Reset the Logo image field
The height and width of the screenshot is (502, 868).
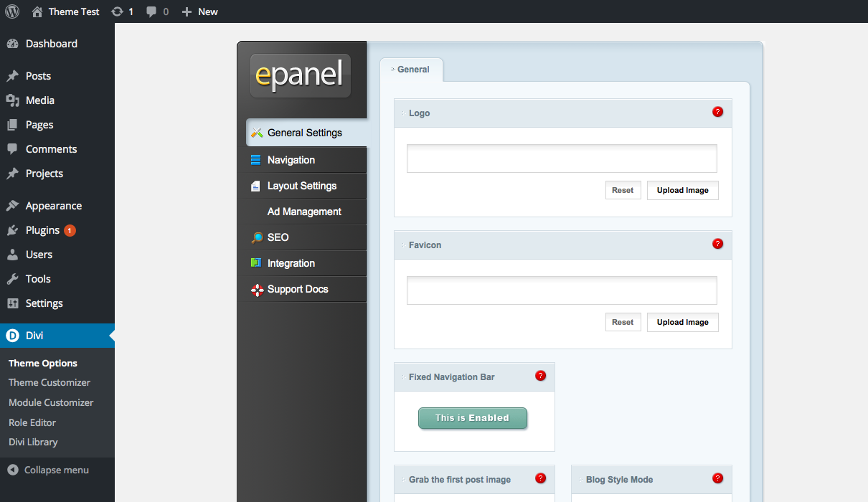[x=623, y=190]
